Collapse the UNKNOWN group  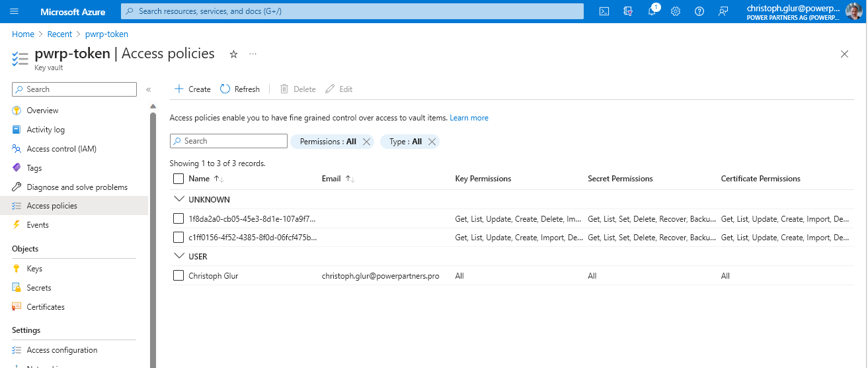(178, 199)
